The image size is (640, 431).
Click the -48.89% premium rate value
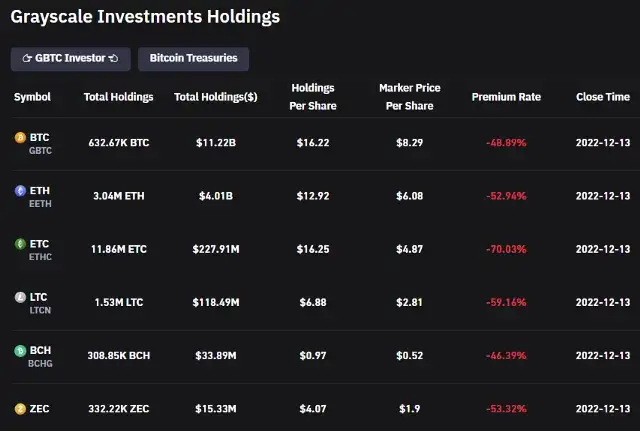(506, 143)
